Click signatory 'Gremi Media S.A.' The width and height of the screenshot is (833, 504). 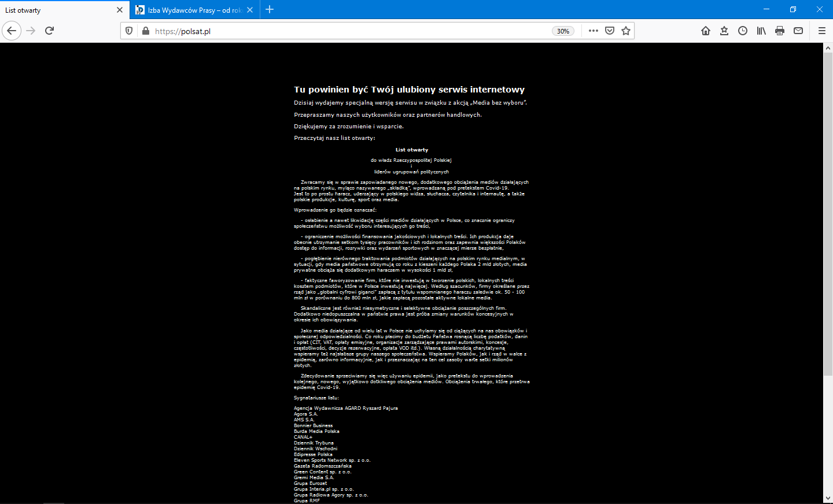click(x=314, y=477)
